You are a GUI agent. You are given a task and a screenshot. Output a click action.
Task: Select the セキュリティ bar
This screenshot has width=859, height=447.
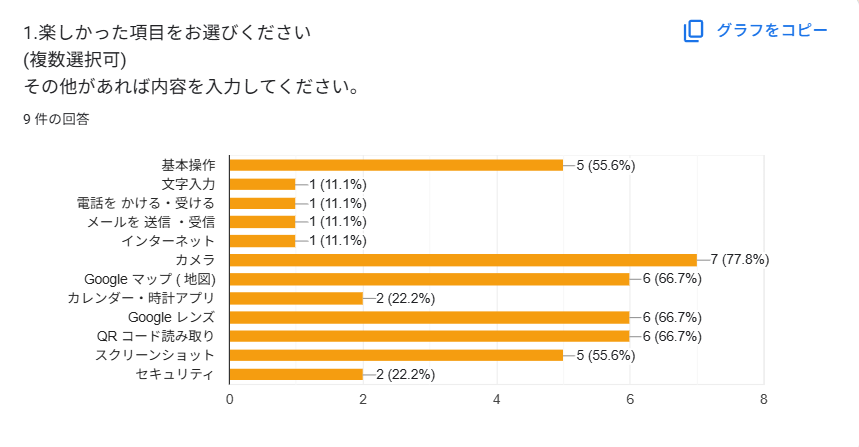click(x=296, y=374)
